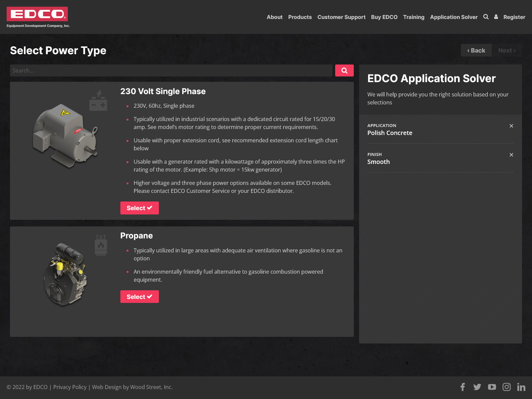Remove the Smooth finish selection

point(511,155)
